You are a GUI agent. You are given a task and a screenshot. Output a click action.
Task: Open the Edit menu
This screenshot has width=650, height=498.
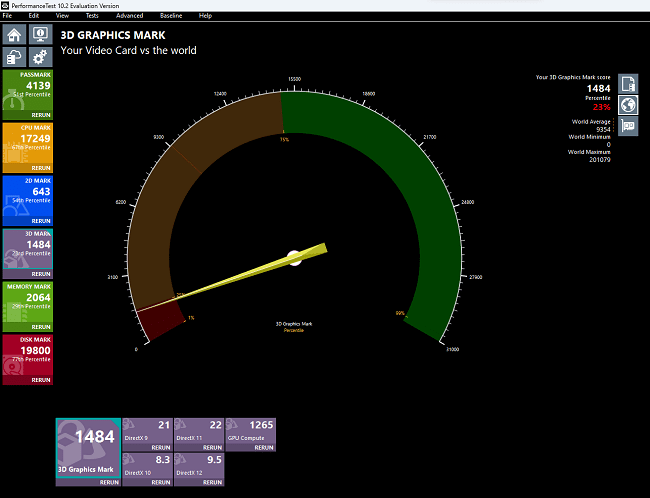(34, 16)
